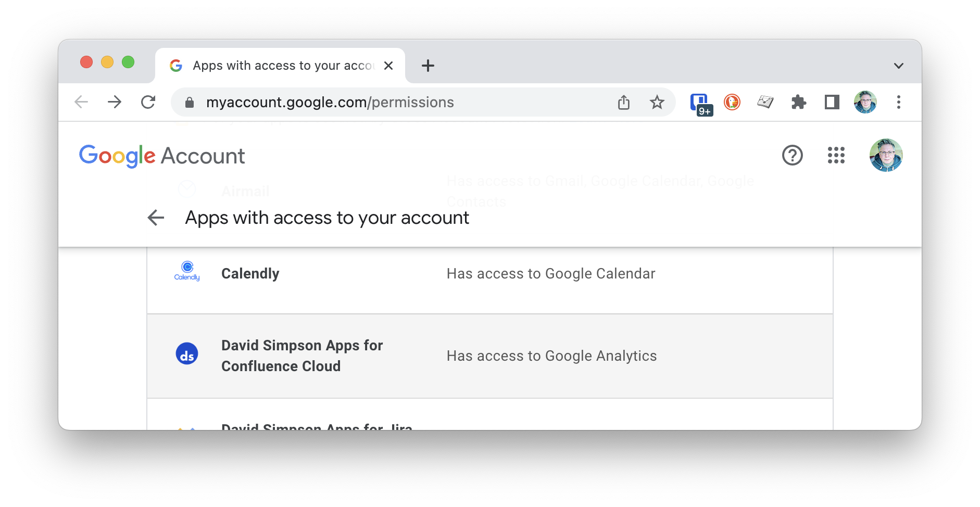Image resolution: width=980 pixels, height=507 pixels.
Task: Click the Google Account logo link
Action: point(162,156)
